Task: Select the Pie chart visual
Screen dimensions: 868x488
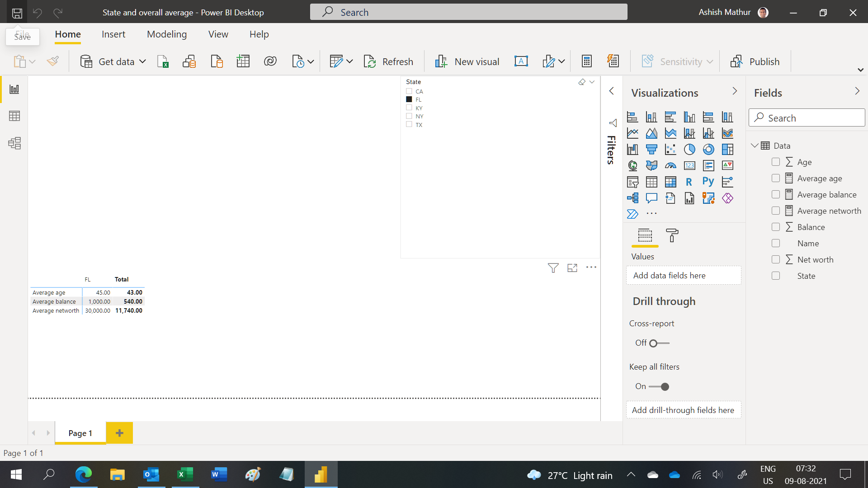Action: tap(689, 149)
